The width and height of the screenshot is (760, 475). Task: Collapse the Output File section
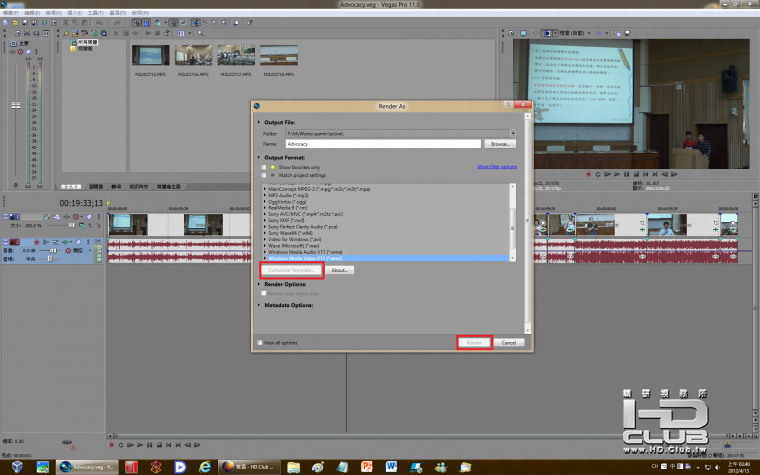259,122
